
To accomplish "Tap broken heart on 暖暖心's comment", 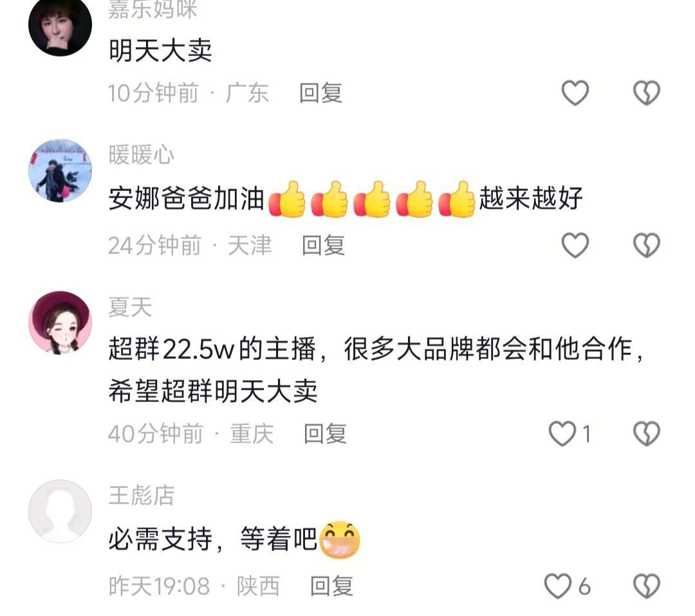I will point(647,245).
